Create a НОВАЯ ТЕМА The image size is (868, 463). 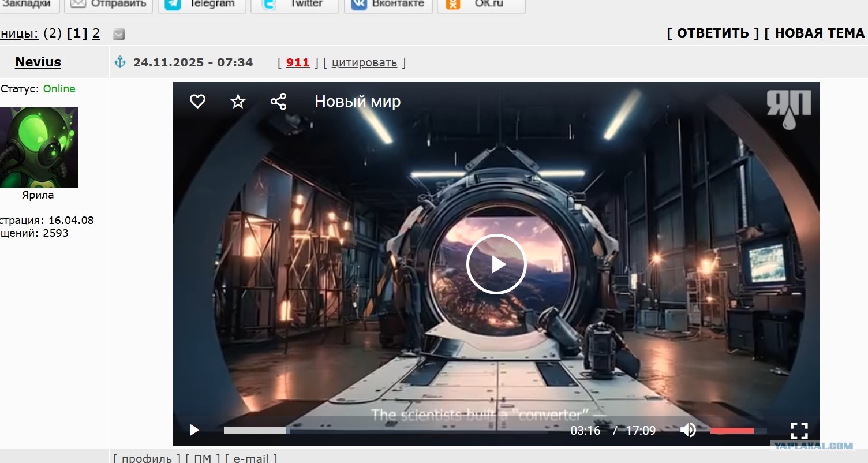point(818,33)
